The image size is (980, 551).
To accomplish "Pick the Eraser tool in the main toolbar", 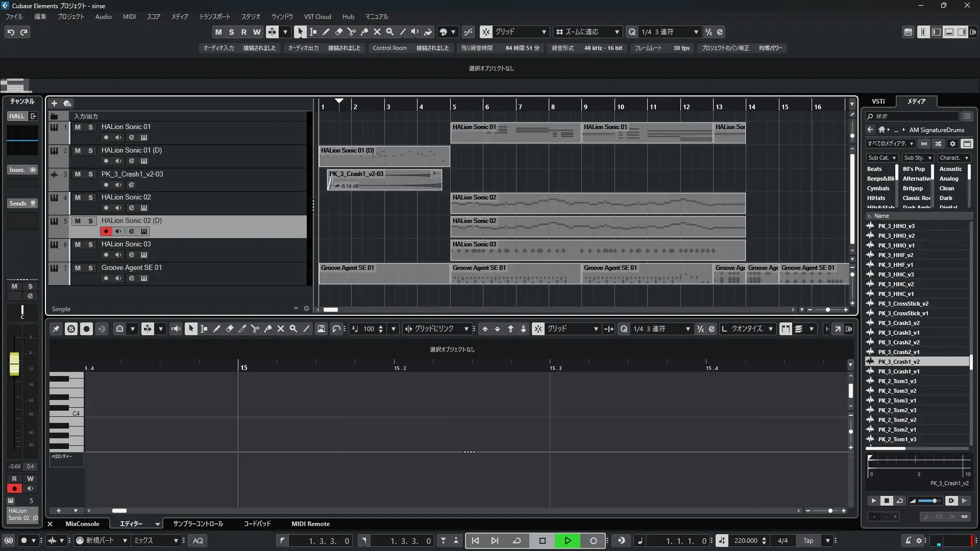I will coord(338,32).
